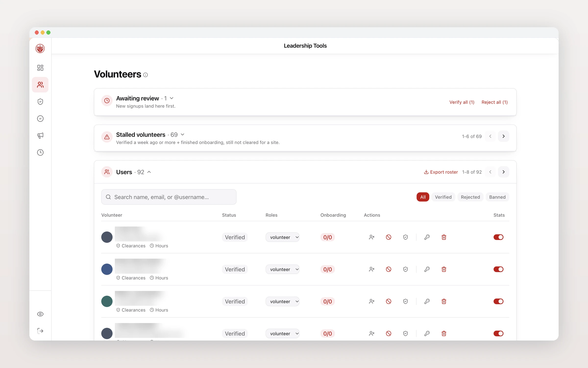Click the unverify user icon in first row
588x368 pixels.
tap(372, 237)
